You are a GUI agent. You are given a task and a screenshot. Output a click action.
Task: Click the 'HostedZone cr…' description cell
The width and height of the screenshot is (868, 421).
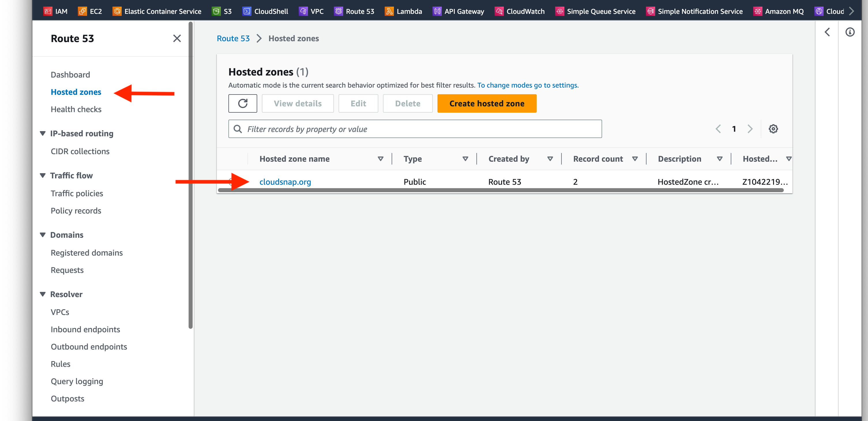688,182
